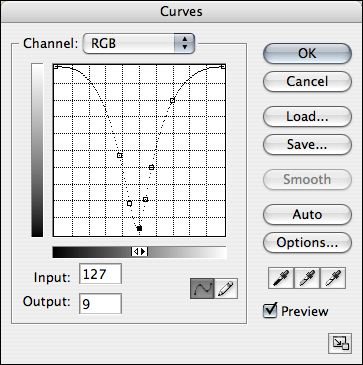This screenshot has height=365, width=363.
Task: Toggle the horizontal gradient bar arrows
Action: pos(139,252)
